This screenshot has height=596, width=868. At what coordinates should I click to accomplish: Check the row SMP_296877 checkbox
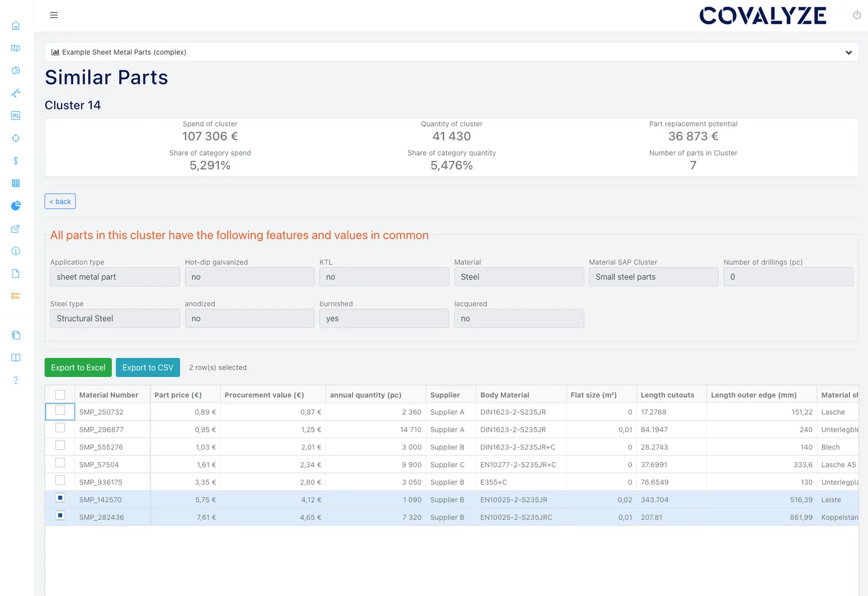click(60, 428)
